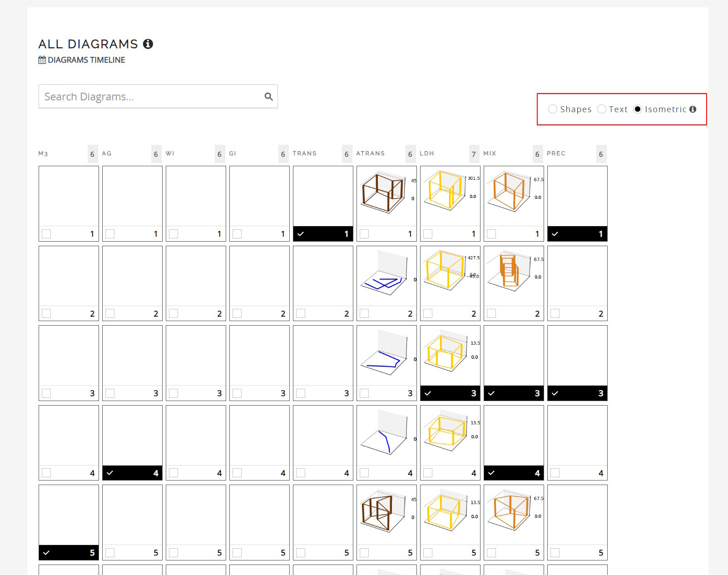This screenshot has height=575, width=728.
Task: Open LDH diagram 3 yellow box thumbnail
Action: (450, 356)
